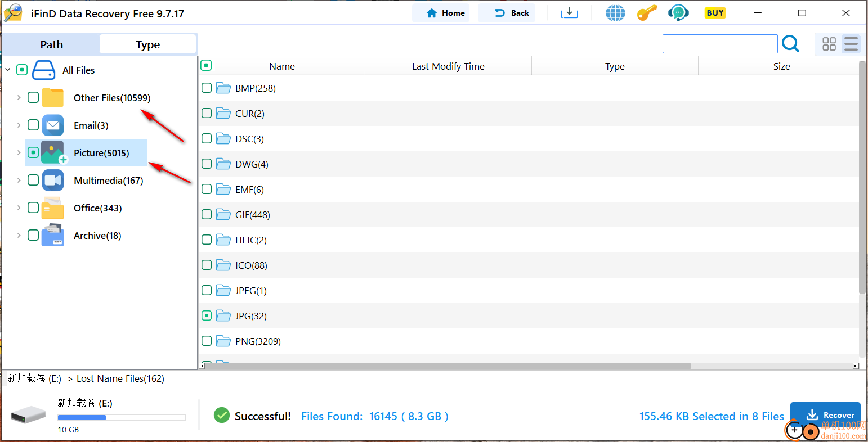Screen dimensions: 868x442
Task: Click the 新加载卷 (E:) breadcrumb
Action: 34,378
